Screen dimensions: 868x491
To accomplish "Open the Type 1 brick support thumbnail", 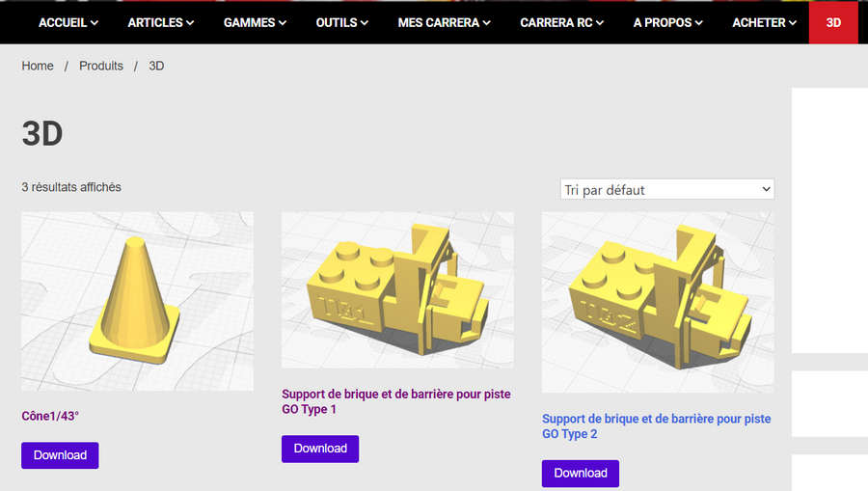I will (x=397, y=290).
